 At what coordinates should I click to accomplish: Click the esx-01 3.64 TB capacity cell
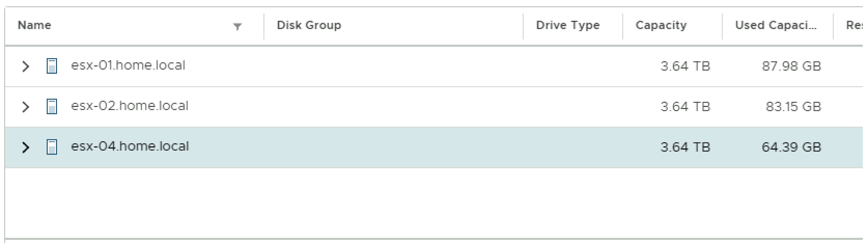[685, 66]
